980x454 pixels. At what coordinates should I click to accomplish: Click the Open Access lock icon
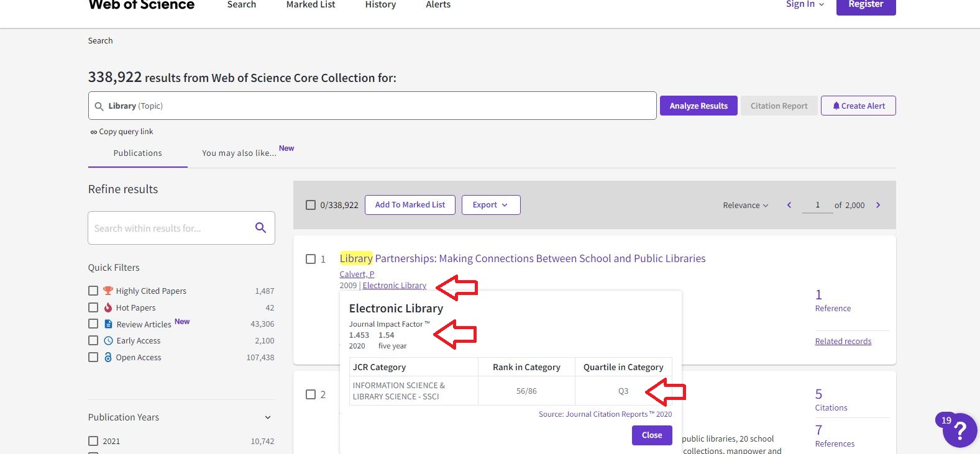(108, 357)
